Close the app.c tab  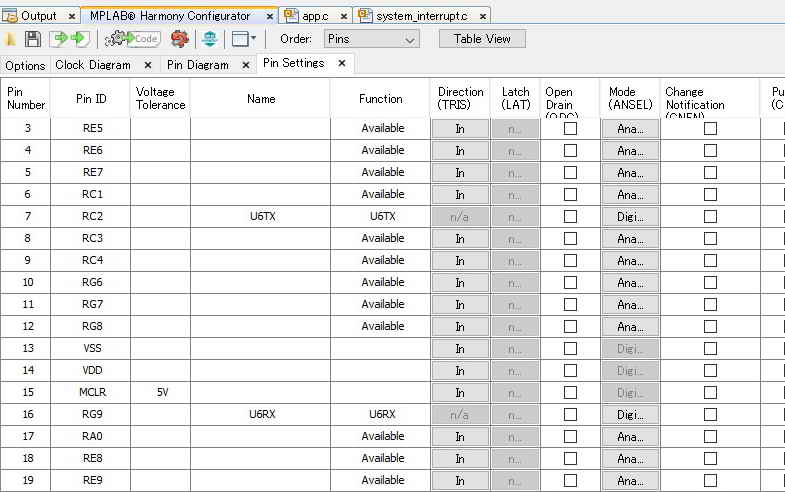tap(344, 17)
